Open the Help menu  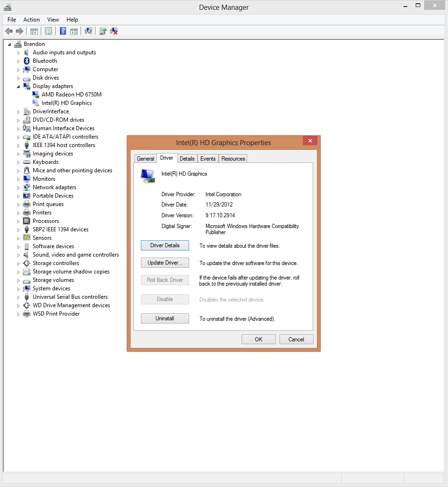point(72,20)
